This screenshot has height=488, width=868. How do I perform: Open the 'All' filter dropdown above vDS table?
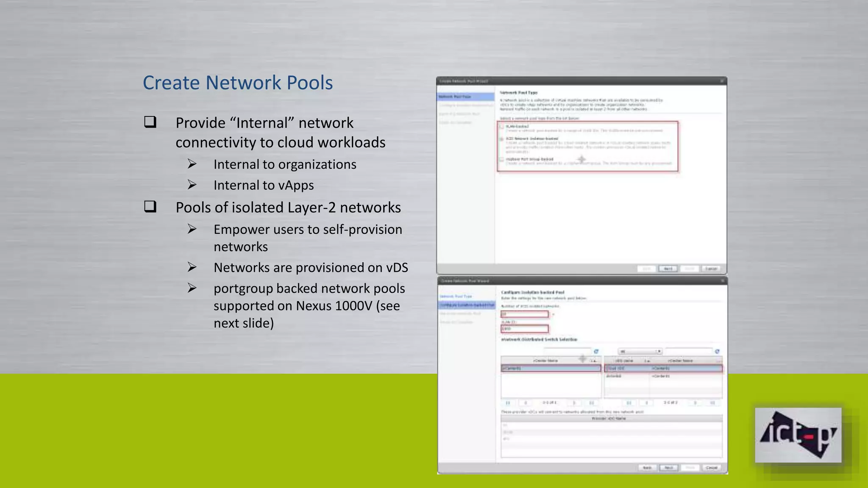coord(640,352)
